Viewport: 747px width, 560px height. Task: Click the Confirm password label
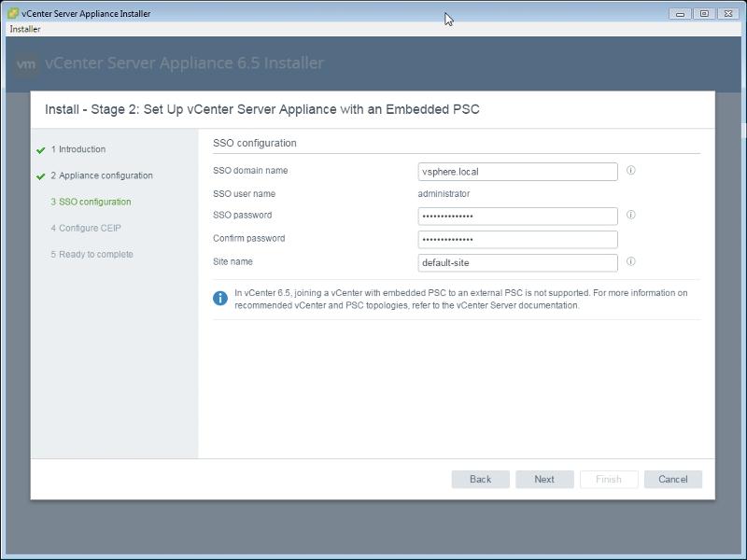(x=248, y=238)
